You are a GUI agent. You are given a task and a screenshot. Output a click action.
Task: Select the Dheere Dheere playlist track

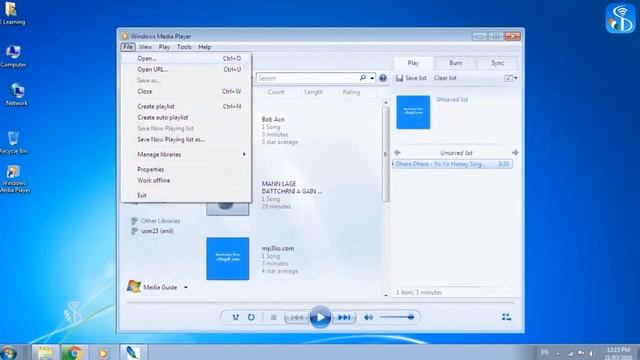click(452, 164)
